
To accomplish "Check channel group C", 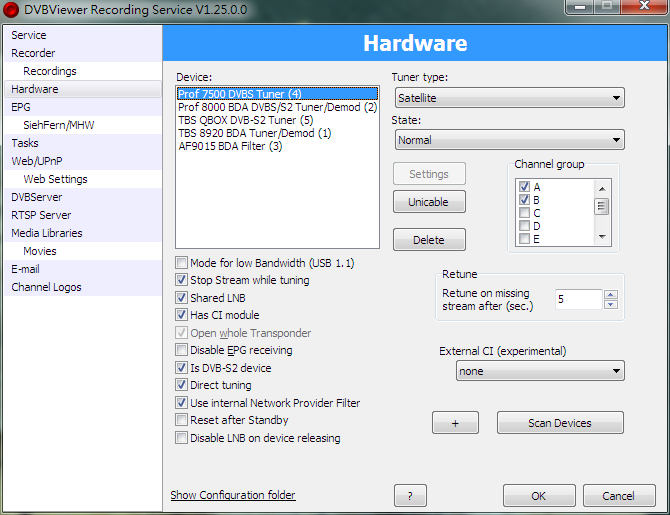I will click(x=524, y=213).
